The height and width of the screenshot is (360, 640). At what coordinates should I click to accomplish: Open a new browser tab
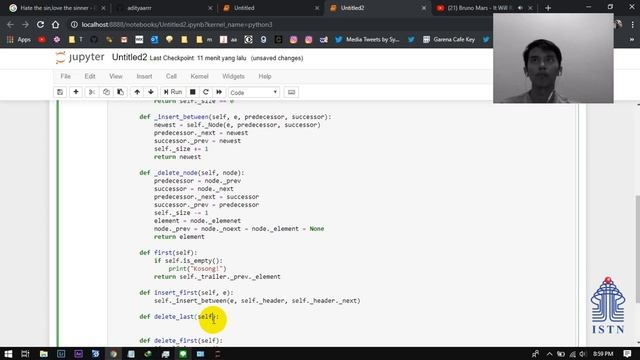548,8
